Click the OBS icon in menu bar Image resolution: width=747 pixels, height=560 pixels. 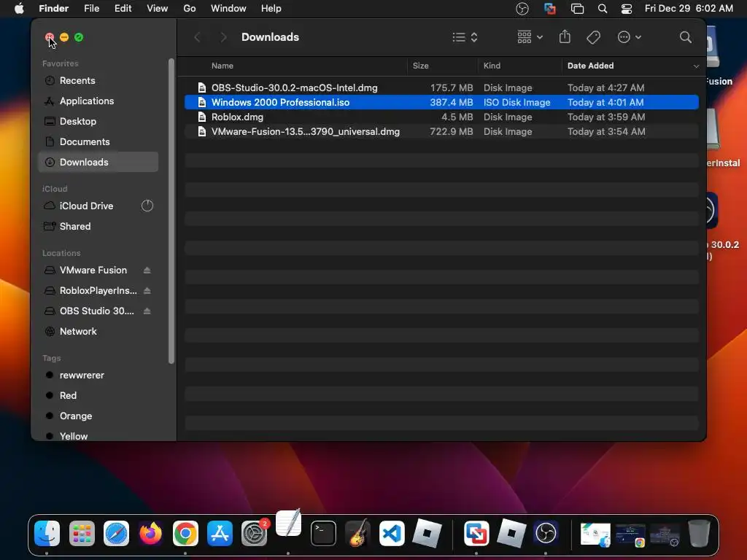522,9
